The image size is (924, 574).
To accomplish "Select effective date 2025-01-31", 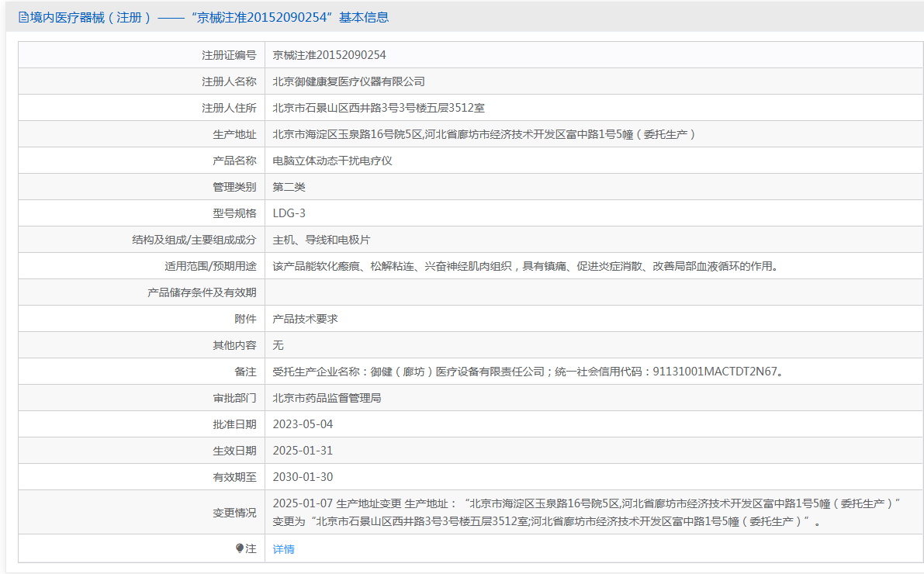I will tap(303, 450).
